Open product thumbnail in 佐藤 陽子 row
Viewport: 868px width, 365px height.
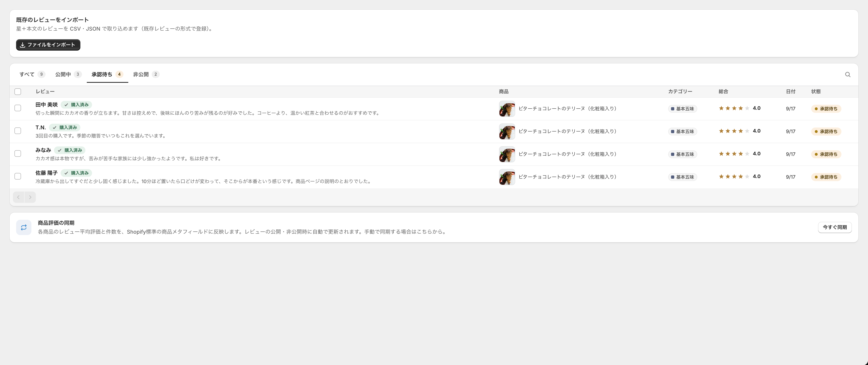coord(507,177)
